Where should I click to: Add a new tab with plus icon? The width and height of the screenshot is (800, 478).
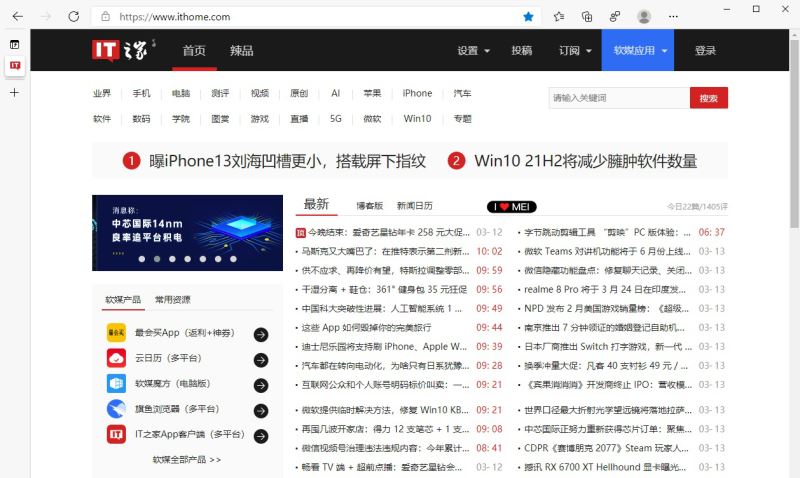[x=15, y=92]
